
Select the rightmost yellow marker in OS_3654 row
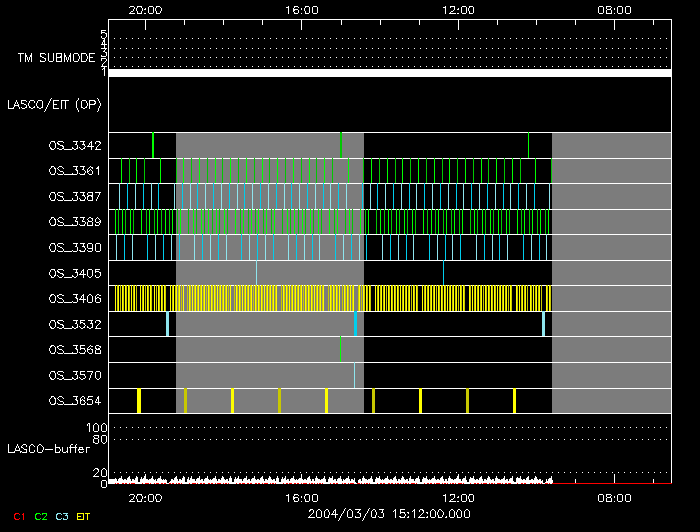tap(514, 400)
